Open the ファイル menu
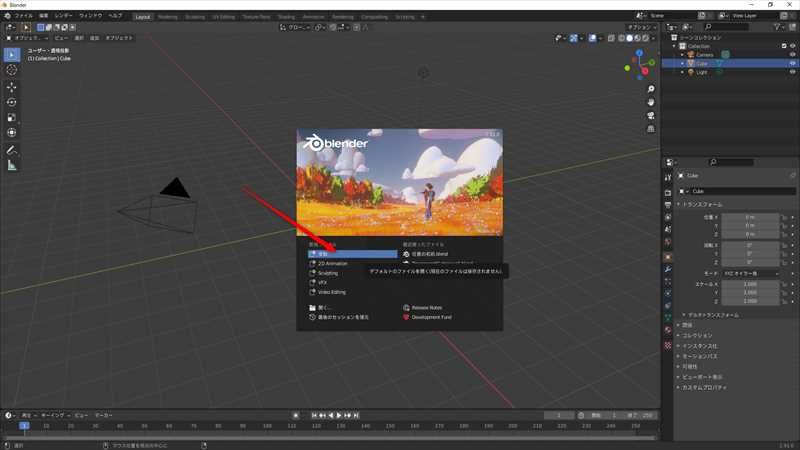This screenshot has width=800, height=450. pyautogui.click(x=23, y=16)
